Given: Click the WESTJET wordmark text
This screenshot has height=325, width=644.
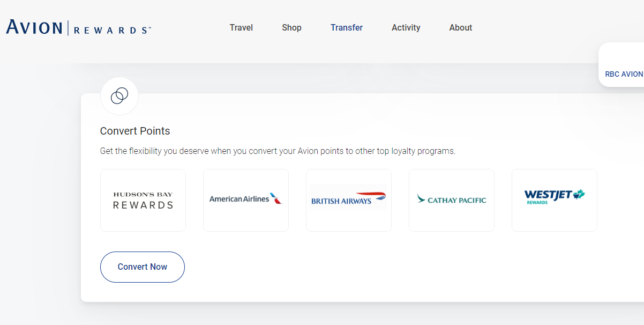Looking at the screenshot, I should [548, 195].
